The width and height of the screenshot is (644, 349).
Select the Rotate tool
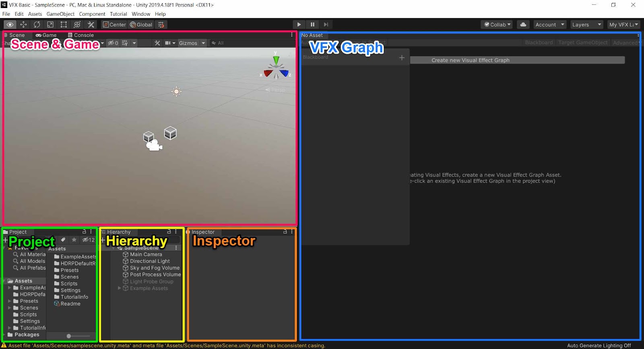(37, 25)
